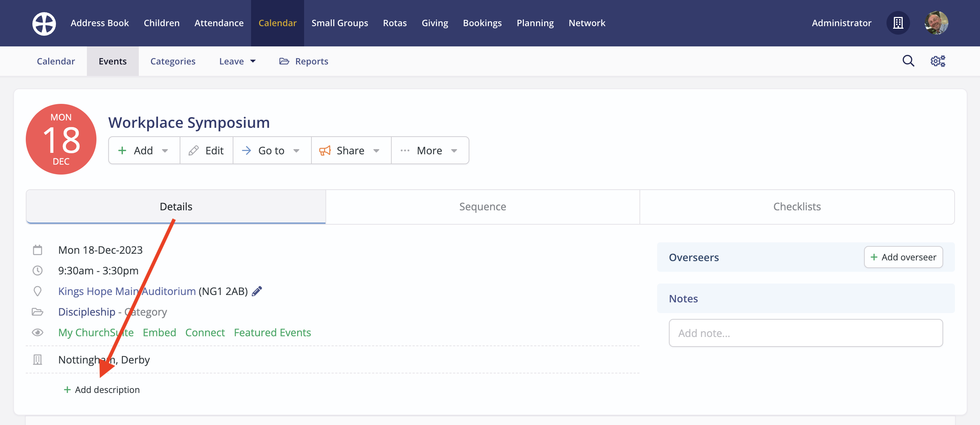Click the ChurchSuite logo icon
The width and height of the screenshot is (980, 425).
coord(44,23)
